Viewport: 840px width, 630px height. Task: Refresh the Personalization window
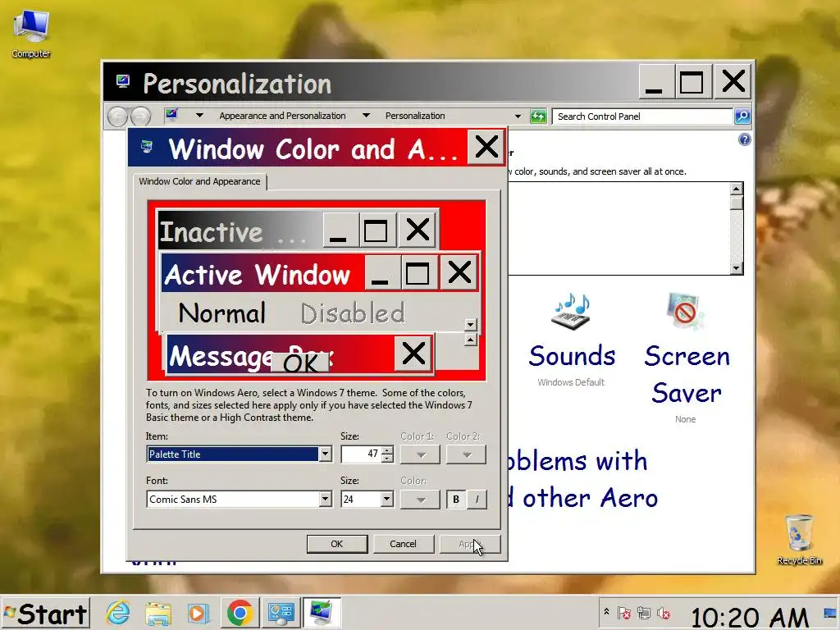tap(538, 116)
